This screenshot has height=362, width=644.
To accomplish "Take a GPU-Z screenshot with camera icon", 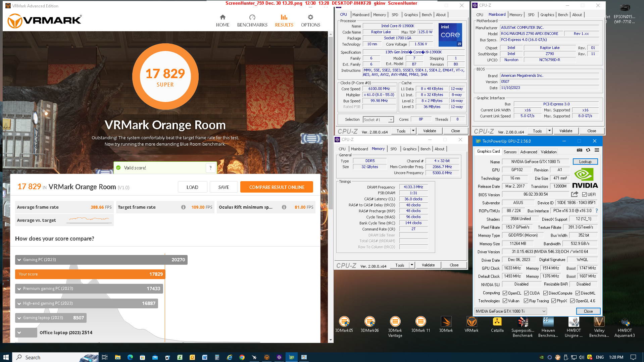I will pos(579,150).
